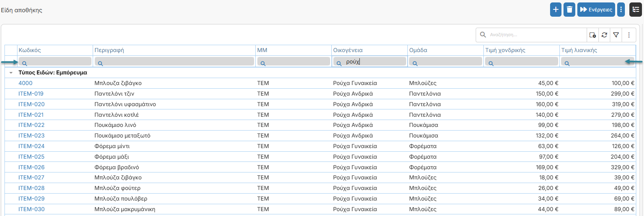The height and width of the screenshot is (216, 644).
Task: Click the dark list-view toggle icon
Action: 636,9
